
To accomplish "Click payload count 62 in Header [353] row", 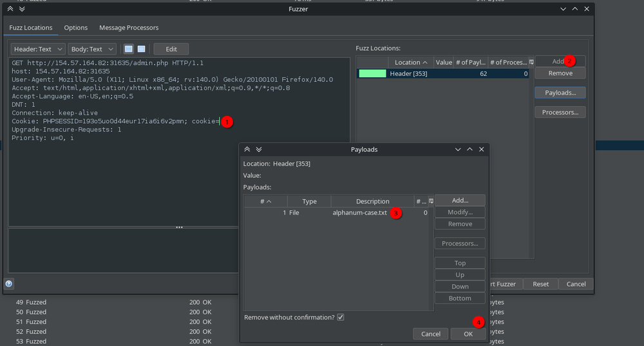I will pos(484,73).
